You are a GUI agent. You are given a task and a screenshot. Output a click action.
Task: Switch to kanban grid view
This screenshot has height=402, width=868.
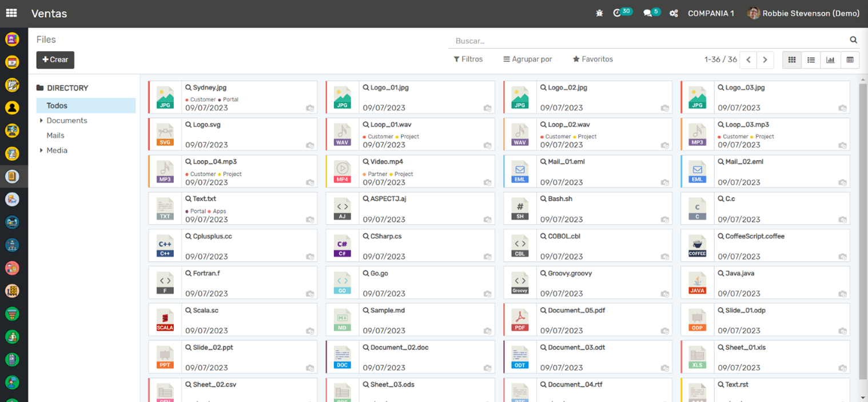click(x=792, y=59)
